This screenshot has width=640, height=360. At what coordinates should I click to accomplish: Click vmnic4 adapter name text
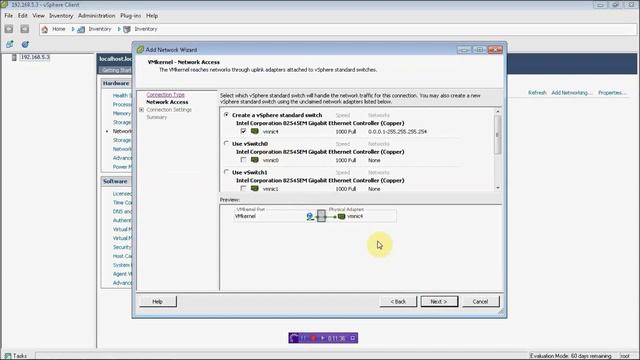click(271, 131)
